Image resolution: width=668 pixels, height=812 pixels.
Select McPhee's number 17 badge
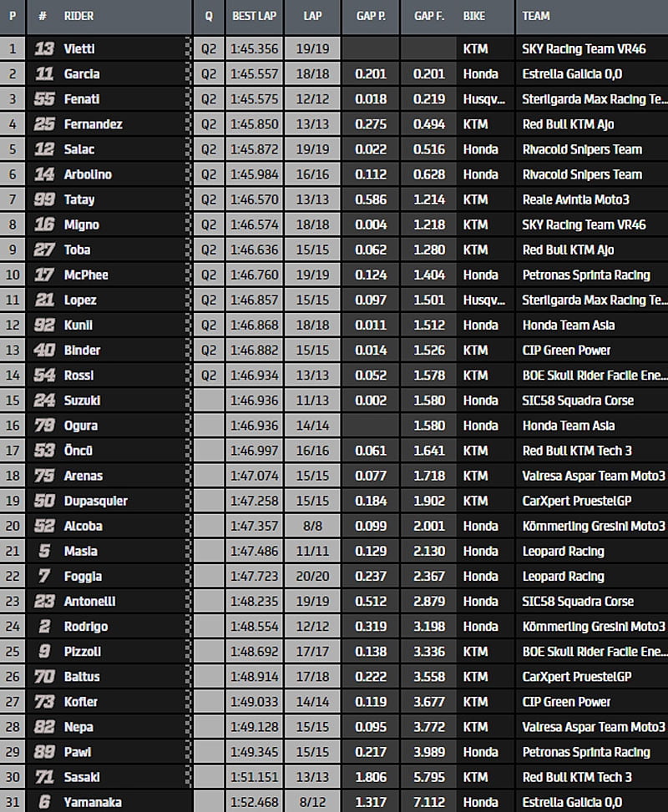pos(44,275)
